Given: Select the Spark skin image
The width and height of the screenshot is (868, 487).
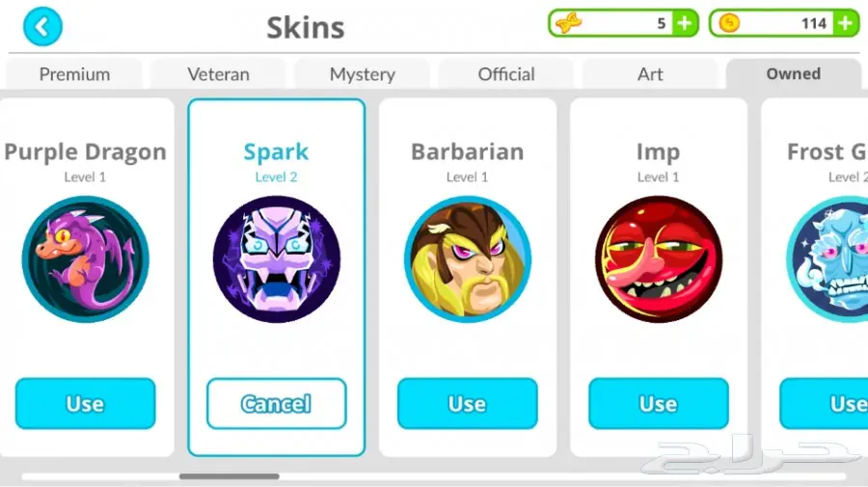Looking at the screenshot, I should pos(276,259).
